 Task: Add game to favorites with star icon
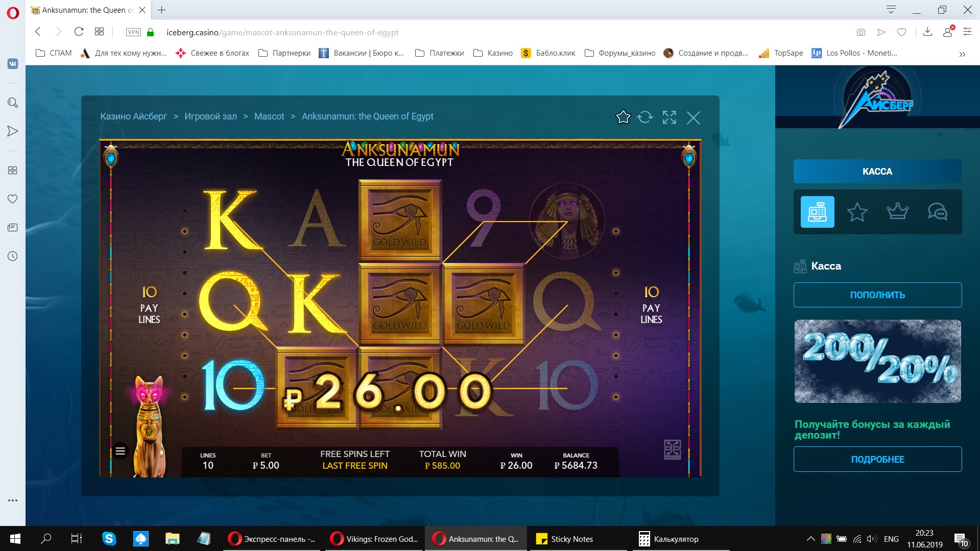click(x=623, y=117)
